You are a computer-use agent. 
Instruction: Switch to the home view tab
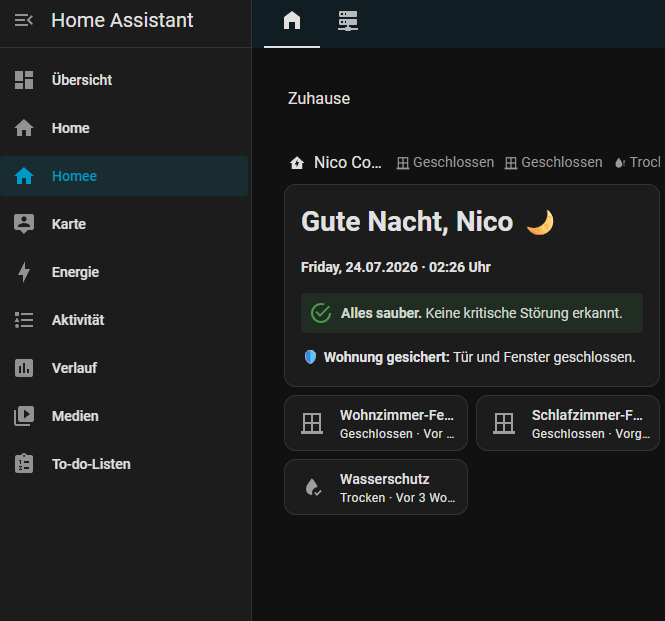pyautogui.click(x=292, y=20)
